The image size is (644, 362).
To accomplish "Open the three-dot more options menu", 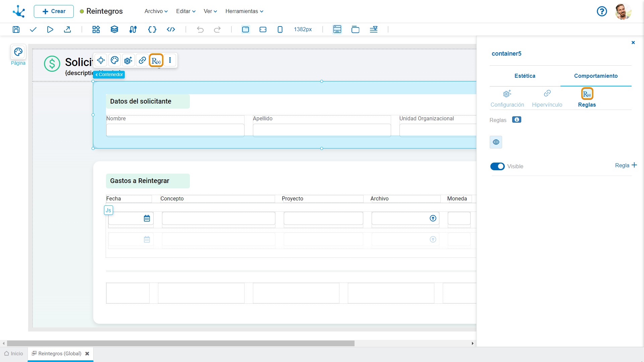I will (170, 60).
